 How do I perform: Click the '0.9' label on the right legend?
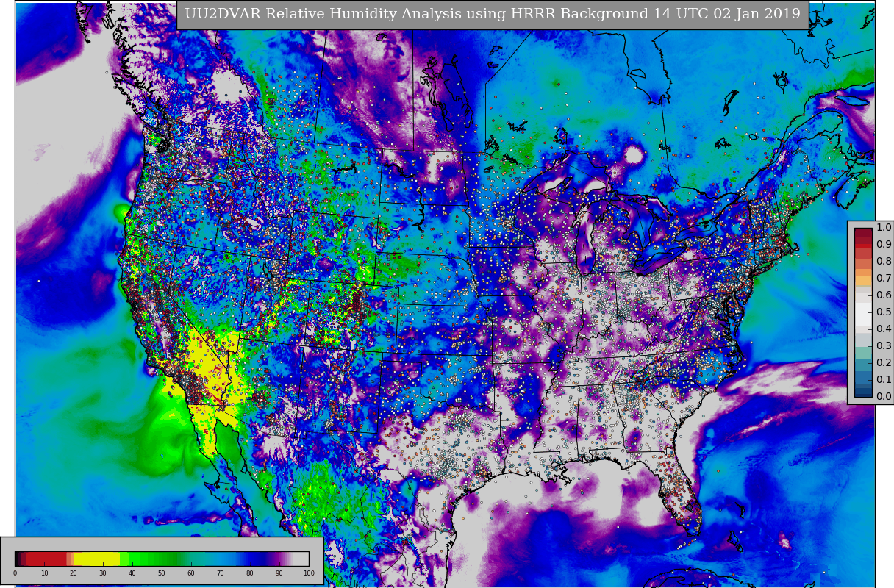pos(884,245)
